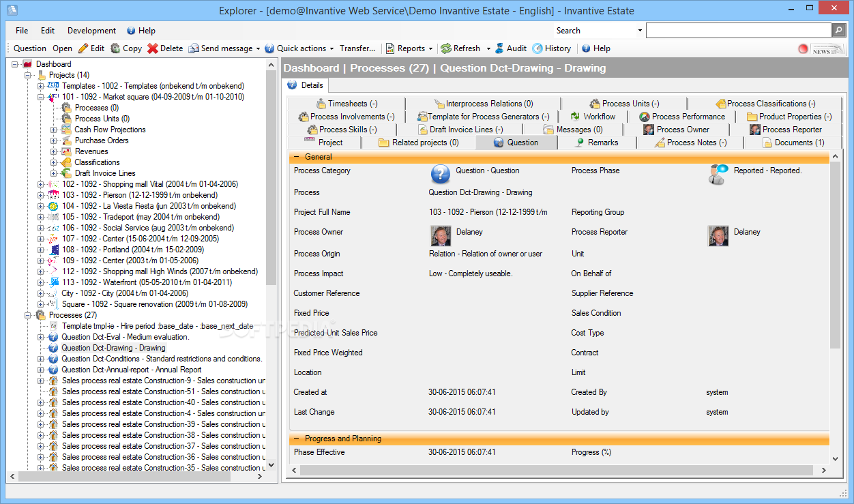The image size is (854, 504).
Task: Click the Cash Flow Projections icon
Action: (66, 130)
